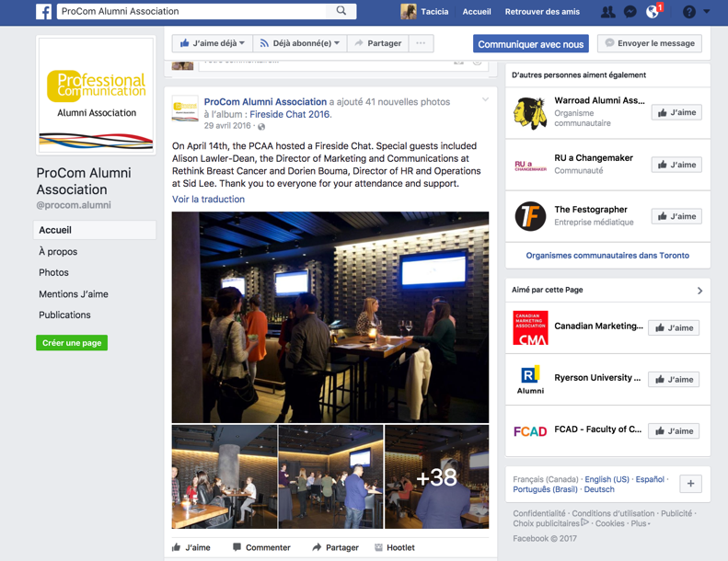
Task: Expand the Aimé par cette Page chevron
Action: point(699,291)
